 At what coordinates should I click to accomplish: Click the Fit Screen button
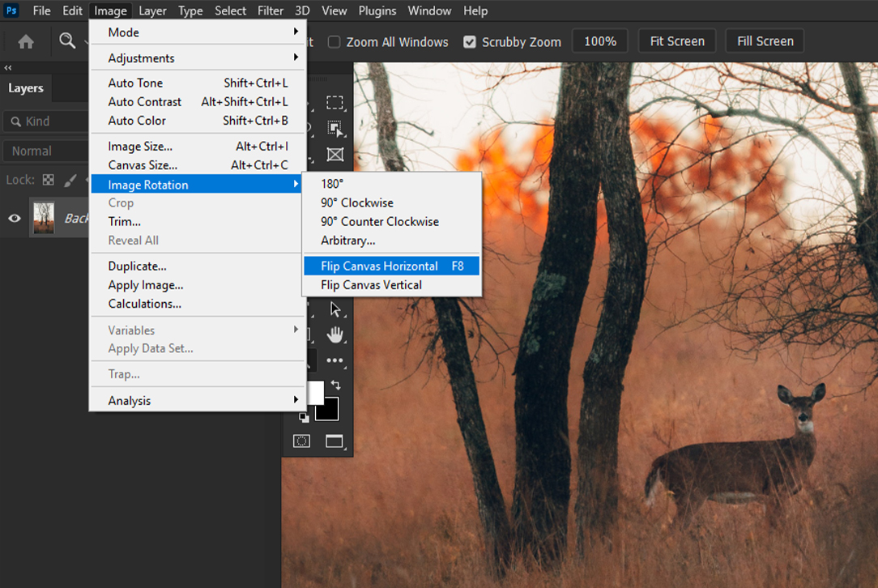tap(676, 40)
